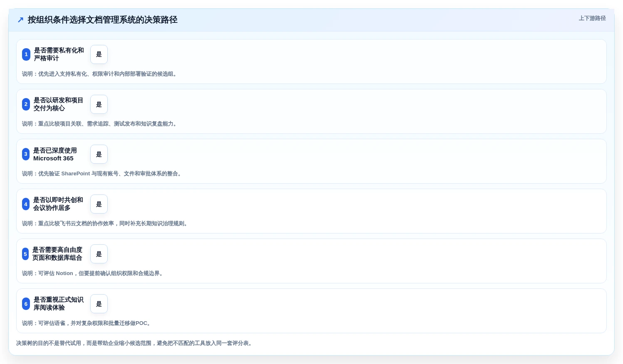Click 是 button for 是否以即时共创和会议协作居多
The width and height of the screenshot is (623, 364).
(x=99, y=204)
